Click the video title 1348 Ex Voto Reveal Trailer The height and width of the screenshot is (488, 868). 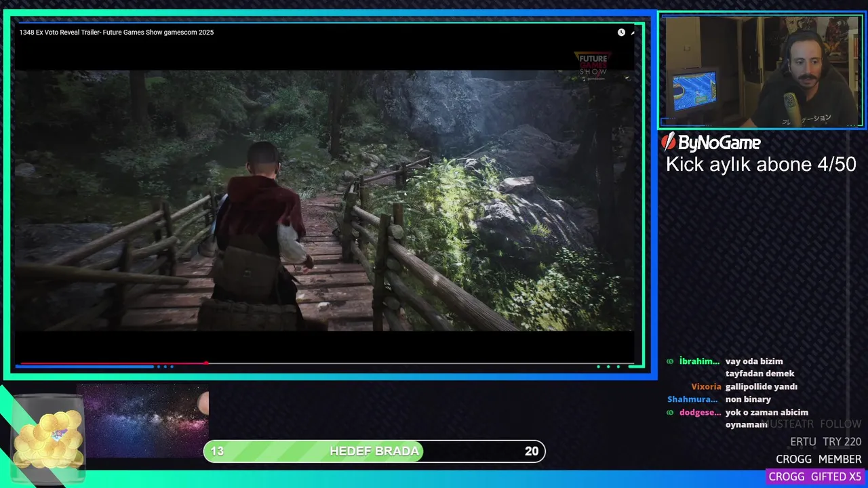[117, 33]
